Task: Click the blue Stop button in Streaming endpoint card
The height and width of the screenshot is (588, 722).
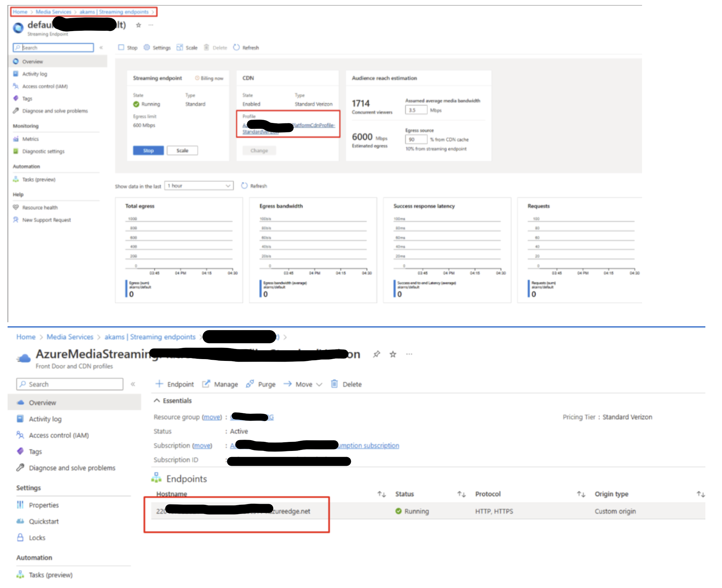Action: click(x=148, y=150)
